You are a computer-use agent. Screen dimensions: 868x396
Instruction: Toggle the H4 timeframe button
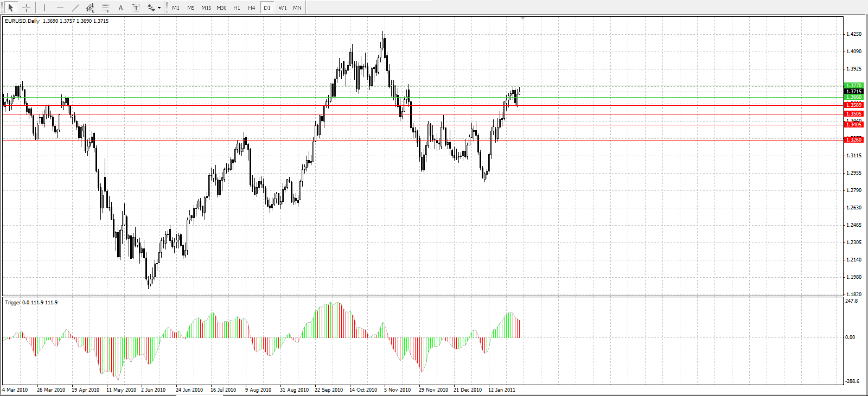(x=252, y=8)
